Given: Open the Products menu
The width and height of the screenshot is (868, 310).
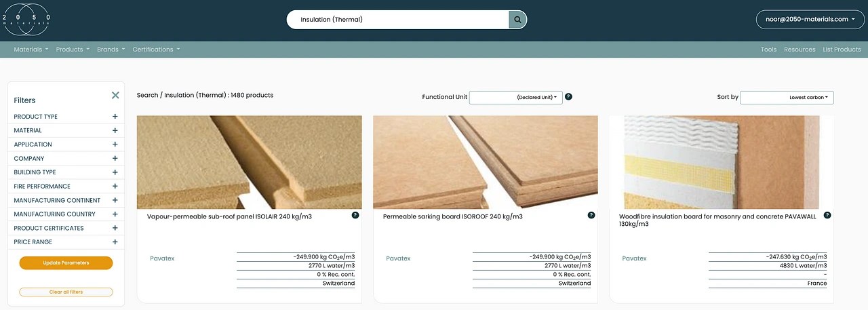Looking at the screenshot, I should tap(73, 50).
